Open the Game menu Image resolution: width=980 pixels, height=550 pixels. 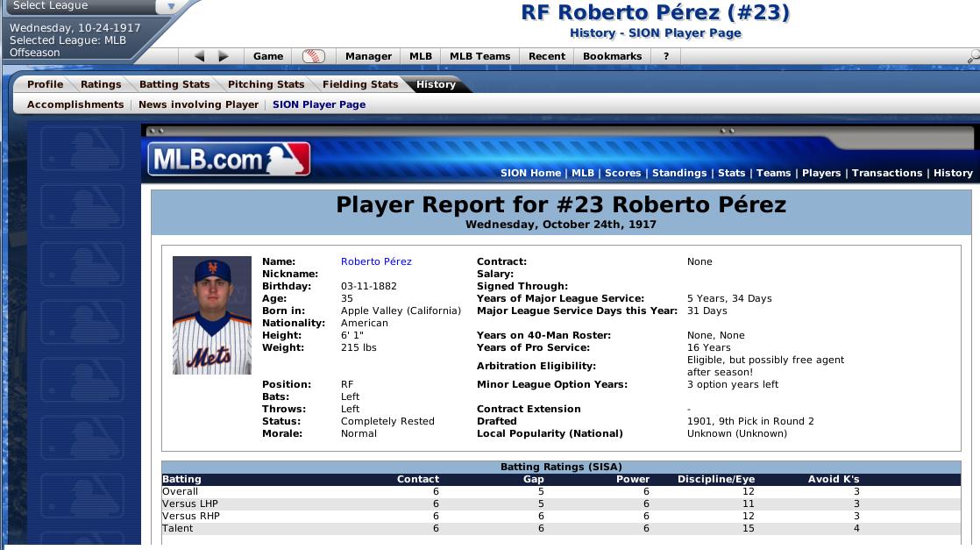coord(268,56)
